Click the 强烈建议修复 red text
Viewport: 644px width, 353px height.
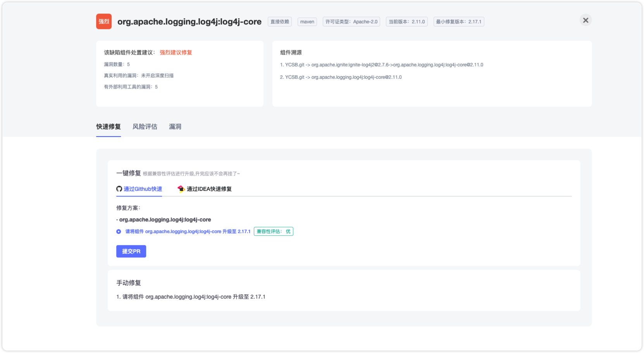(x=176, y=52)
